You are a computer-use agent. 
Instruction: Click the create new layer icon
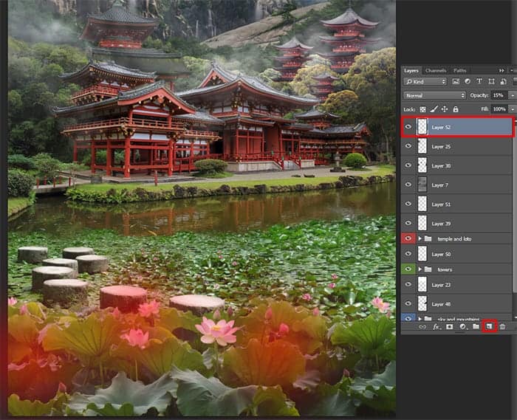click(489, 326)
